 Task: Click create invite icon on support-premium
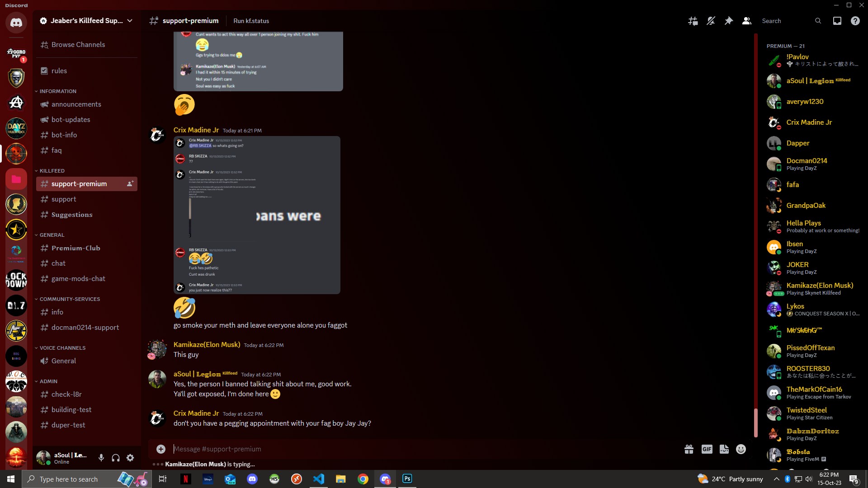130,184
